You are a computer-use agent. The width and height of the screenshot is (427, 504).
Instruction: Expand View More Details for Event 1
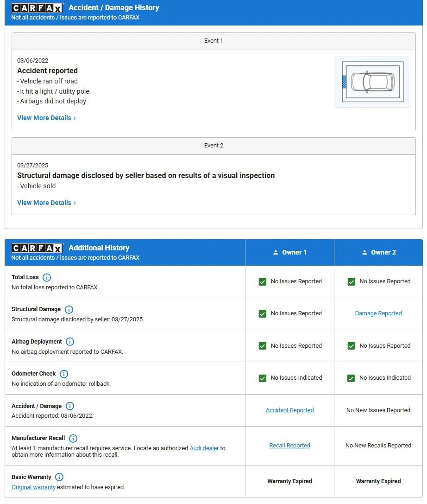46,118
